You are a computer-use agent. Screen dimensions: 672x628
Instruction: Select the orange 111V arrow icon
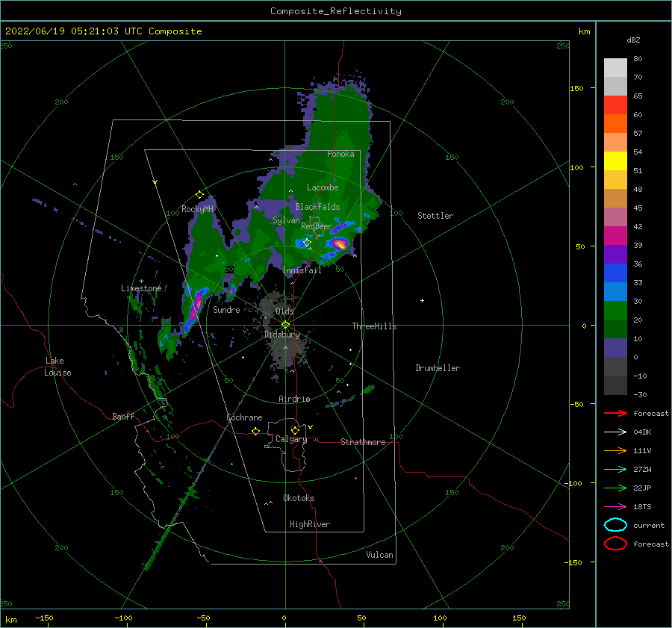coord(615,450)
